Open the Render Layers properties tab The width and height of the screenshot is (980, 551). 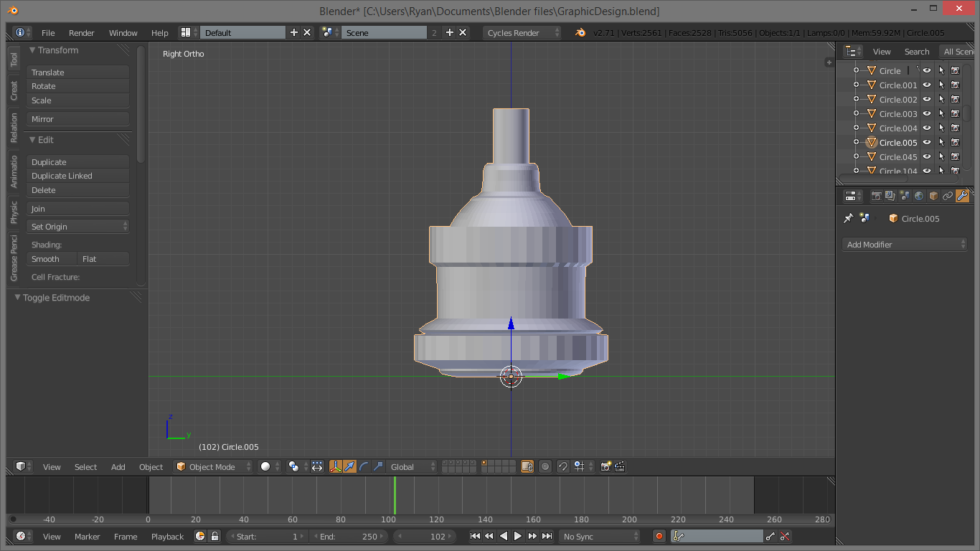point(890,196)
